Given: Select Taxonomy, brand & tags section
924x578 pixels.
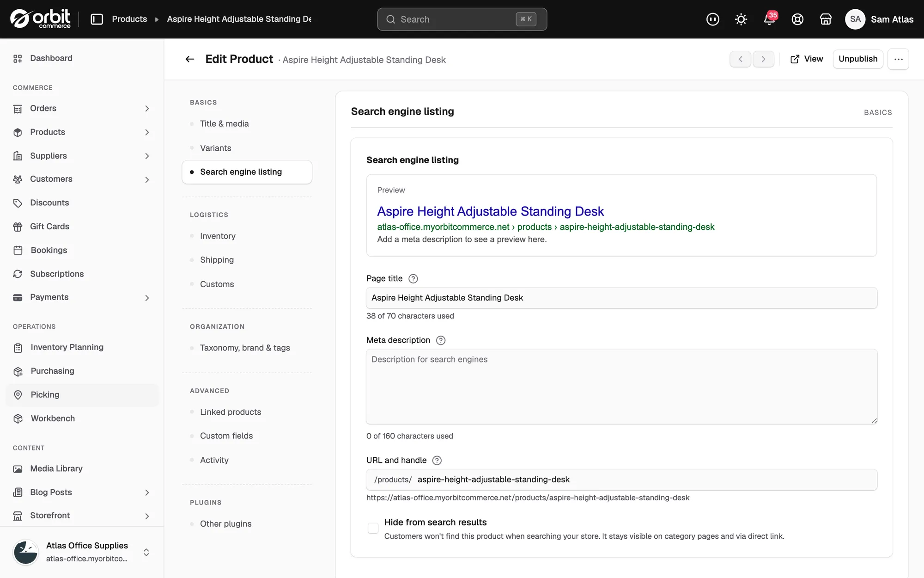Looking at the screenshot, I should click(x=247, y=348).
